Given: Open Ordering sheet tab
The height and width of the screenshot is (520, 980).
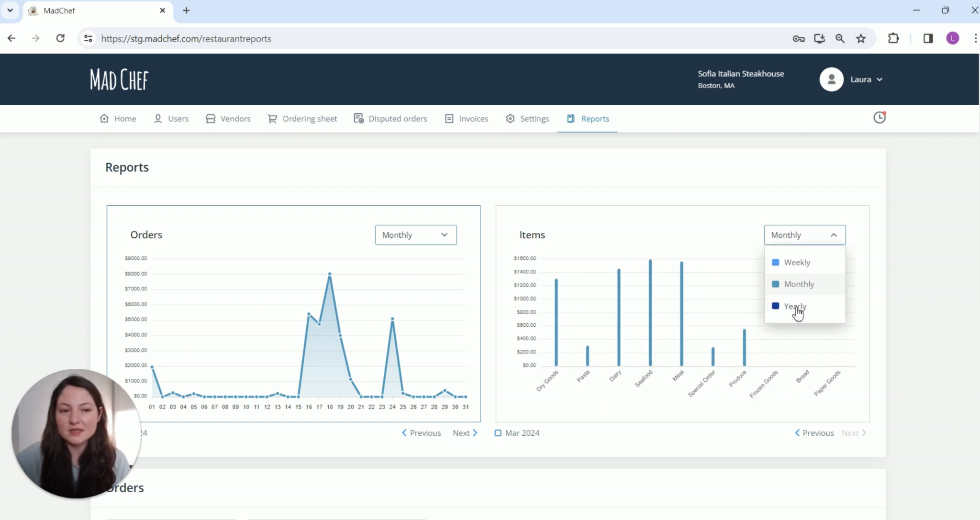Looking at the screenshot, I should 302,119.
